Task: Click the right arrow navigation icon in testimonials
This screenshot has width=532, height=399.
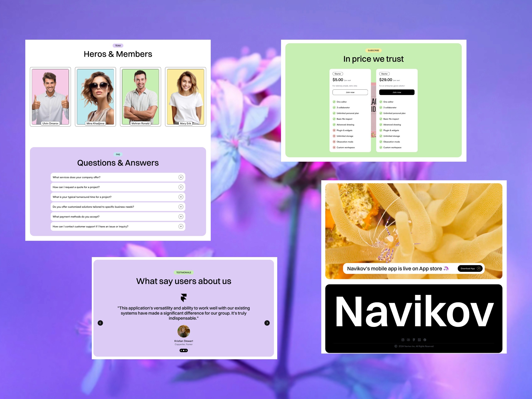Action: coord(267,323)
